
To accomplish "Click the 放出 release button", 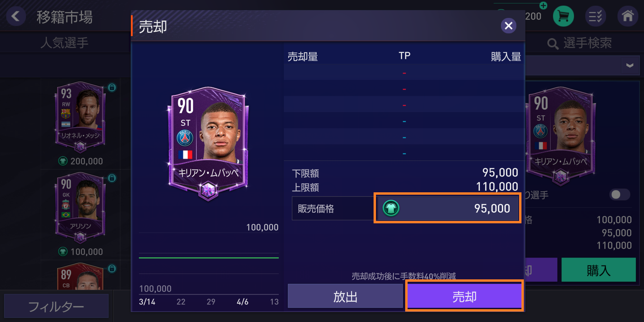I will click(x=345, y=296).
